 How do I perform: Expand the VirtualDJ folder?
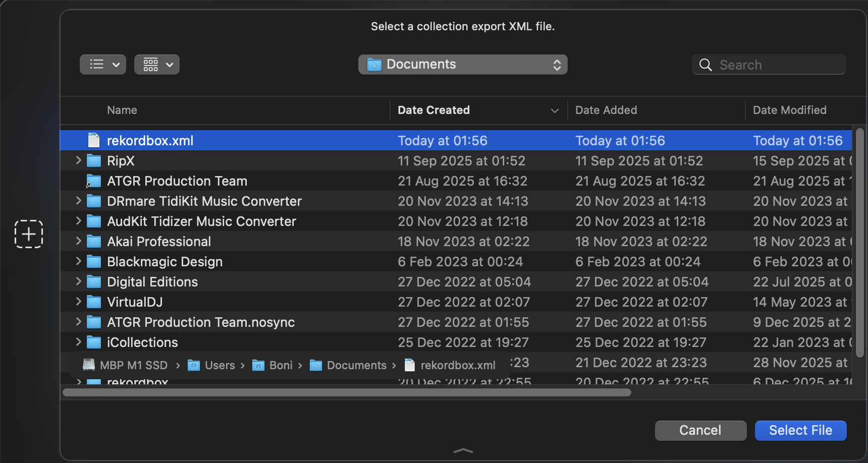tap(78, 302)
